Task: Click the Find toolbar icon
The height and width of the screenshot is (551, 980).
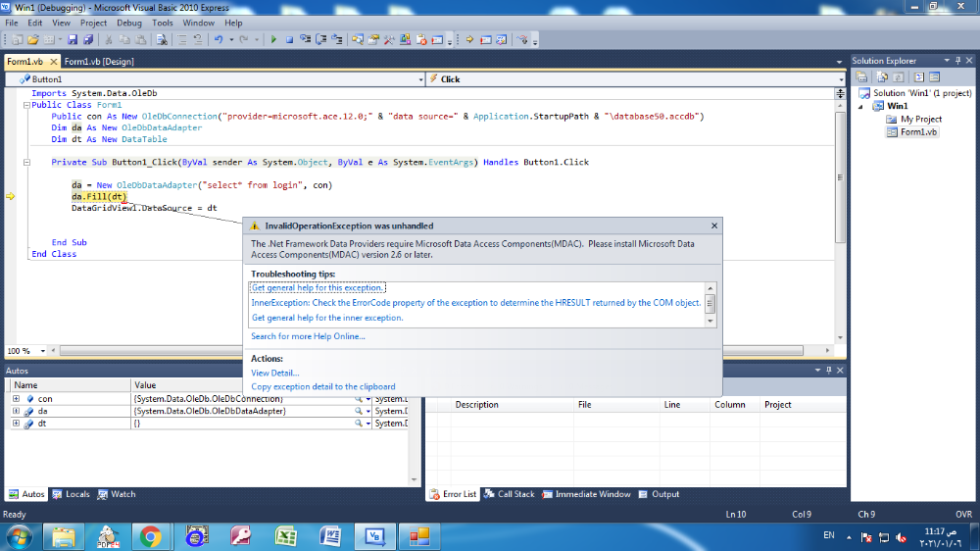Action: (162, 40)
